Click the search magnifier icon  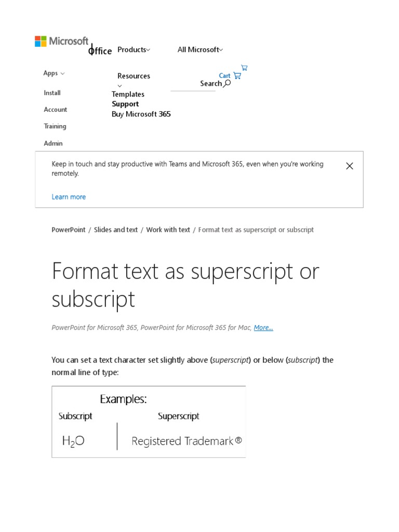tap(227, 83)
